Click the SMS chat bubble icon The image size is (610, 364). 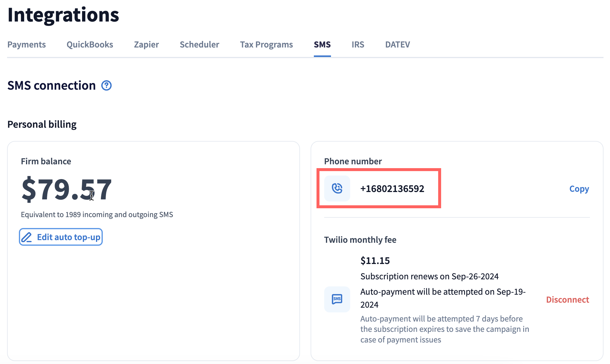(x=337, y=299)
